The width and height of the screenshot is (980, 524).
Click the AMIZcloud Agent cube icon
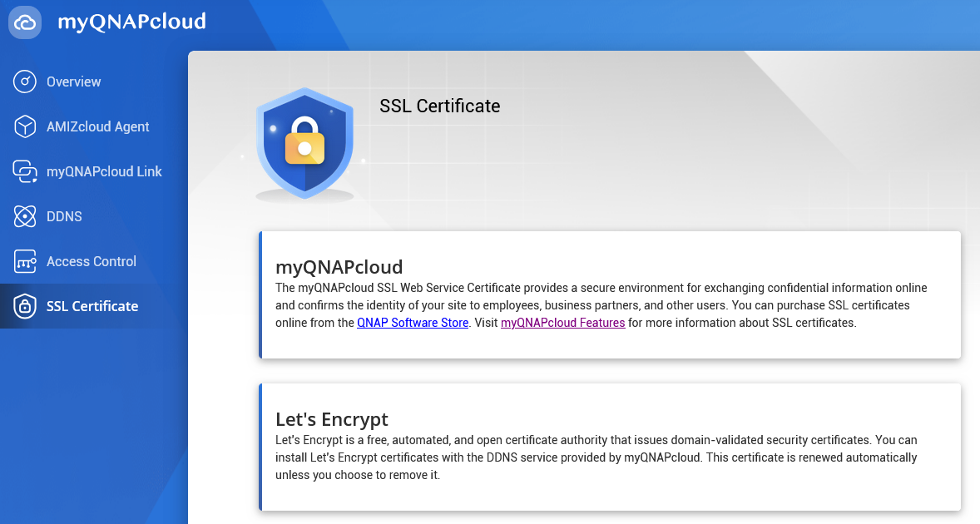25,126
